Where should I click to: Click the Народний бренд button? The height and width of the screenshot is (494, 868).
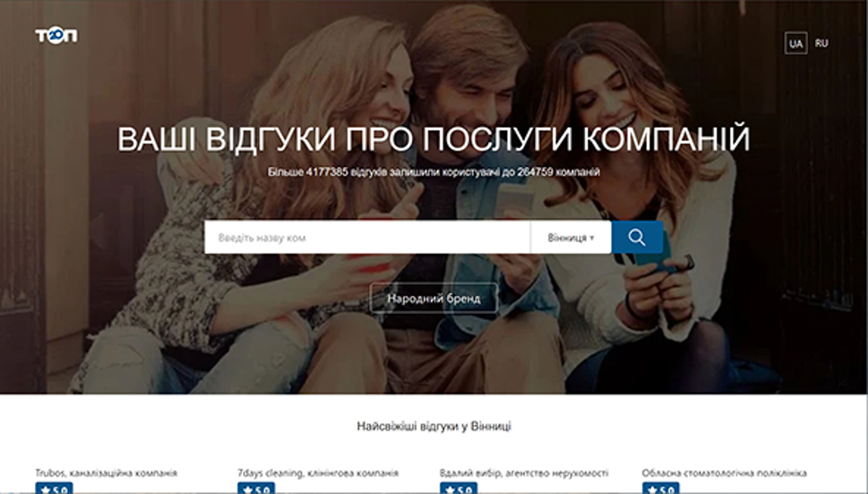pos(434,299)
